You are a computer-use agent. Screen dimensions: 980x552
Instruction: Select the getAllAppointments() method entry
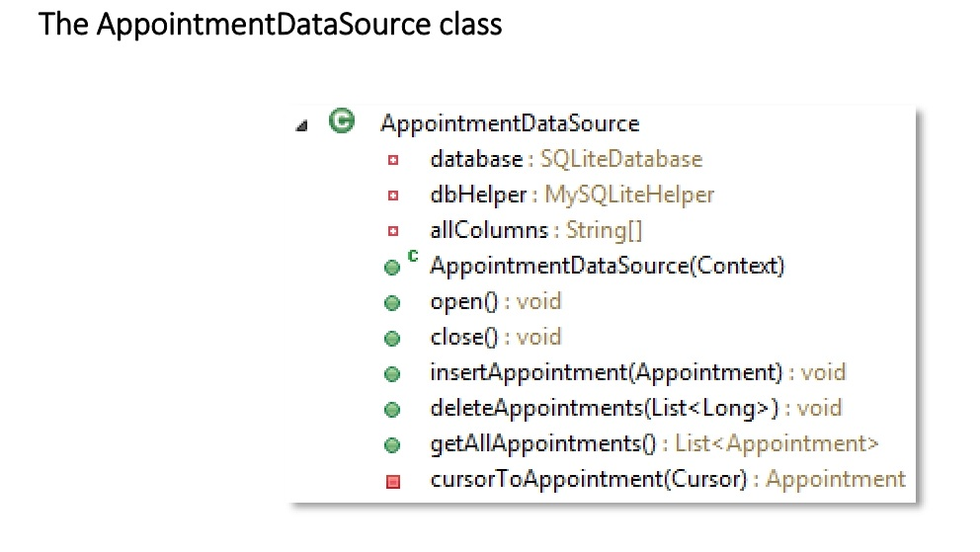click(x=654, y=444)
